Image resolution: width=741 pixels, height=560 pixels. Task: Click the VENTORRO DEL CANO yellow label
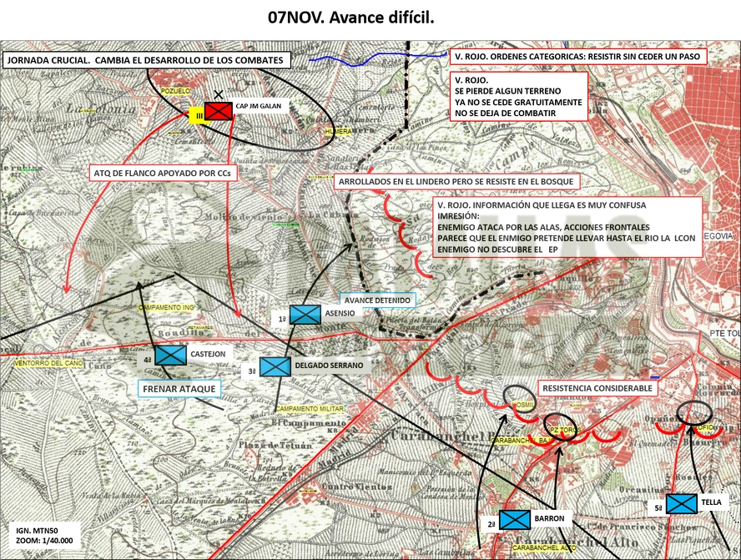tap(48, 363)
